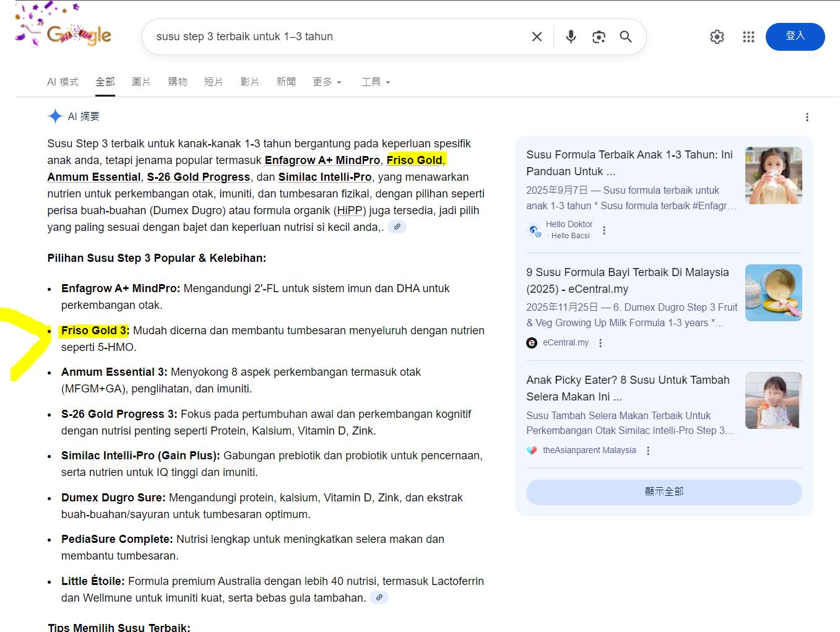Open more options for eCentral.my result
Viewport: 840px width, 632px height.
(x=600, y=343)
